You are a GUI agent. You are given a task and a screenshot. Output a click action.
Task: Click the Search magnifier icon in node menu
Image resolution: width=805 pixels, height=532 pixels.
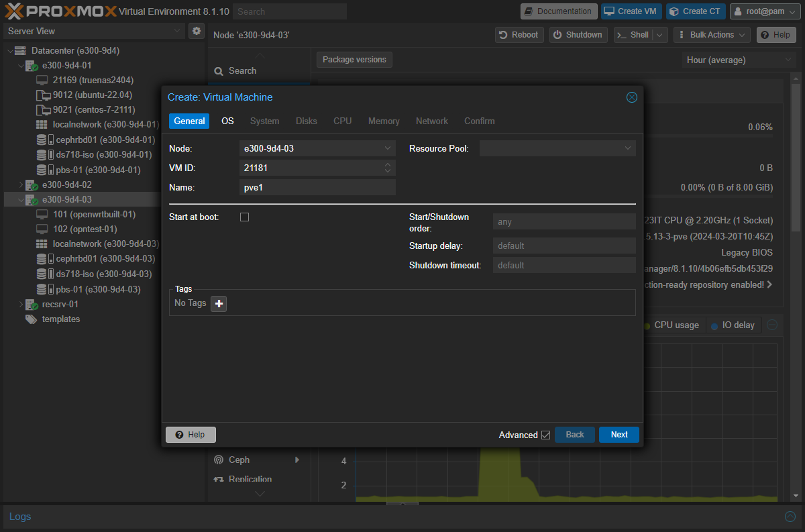(x=219, y=71)
